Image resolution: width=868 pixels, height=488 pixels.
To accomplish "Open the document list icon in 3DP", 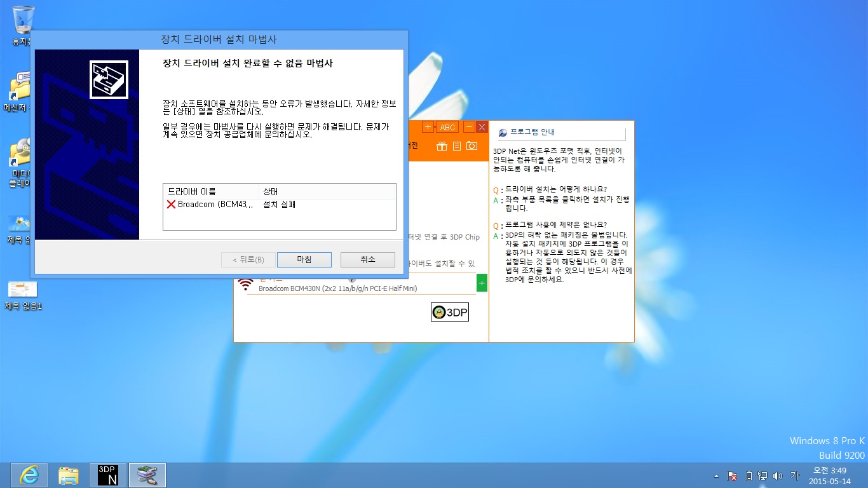I will point(456,146).
